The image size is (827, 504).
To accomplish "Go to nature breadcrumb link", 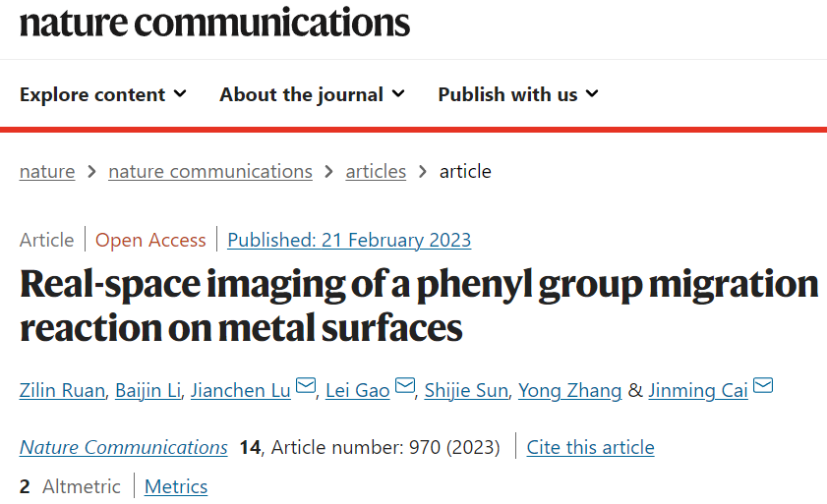I will click(47, 171).
